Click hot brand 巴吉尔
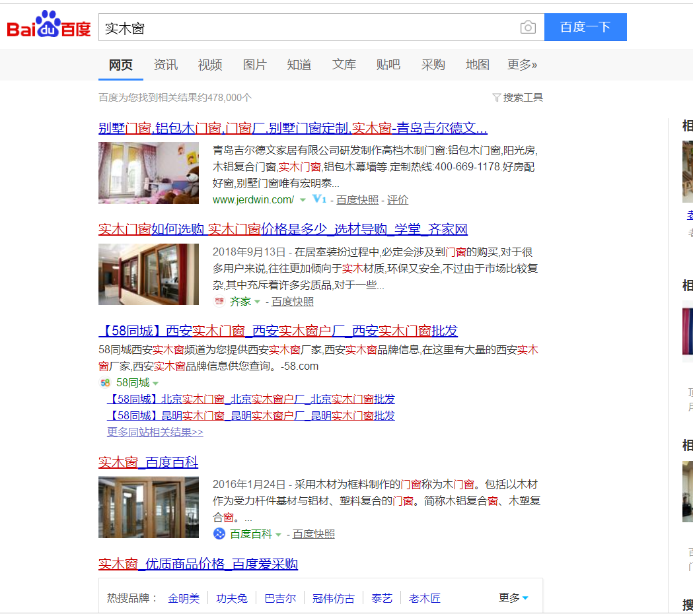The image size is (693, 616). click(280, 598)
